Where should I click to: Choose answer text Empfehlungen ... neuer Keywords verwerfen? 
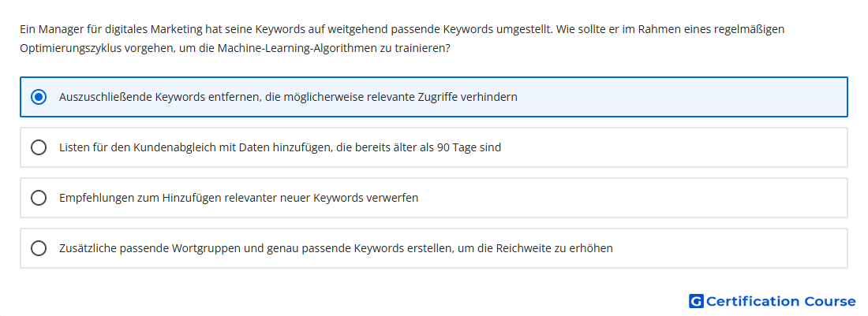click(x=238, y=198)
